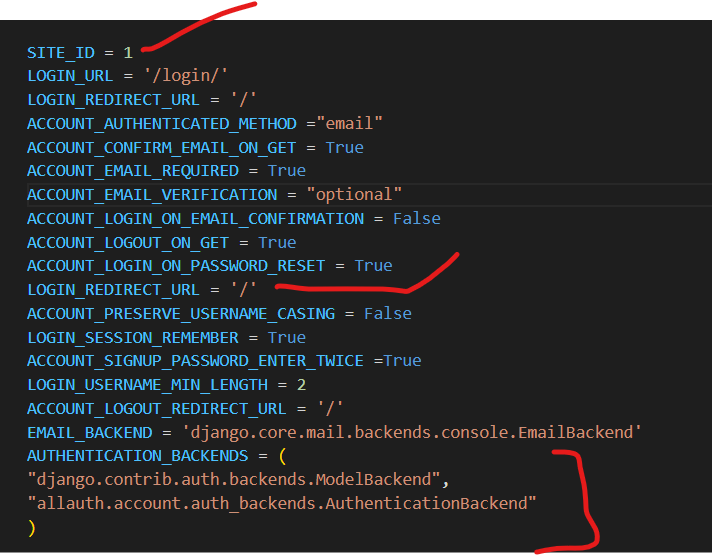Click the LOGIN_URL setting name
The image size is (712, 555).
[70, 75]
